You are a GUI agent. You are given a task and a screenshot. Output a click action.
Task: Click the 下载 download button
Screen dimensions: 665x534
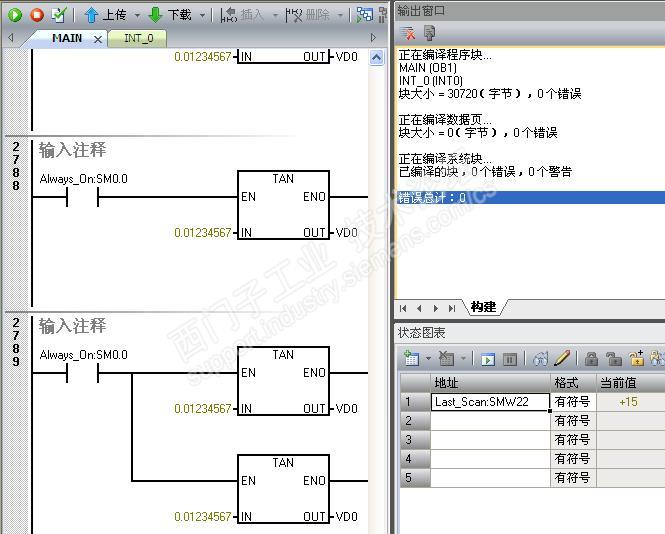click(x=170, y=15)
